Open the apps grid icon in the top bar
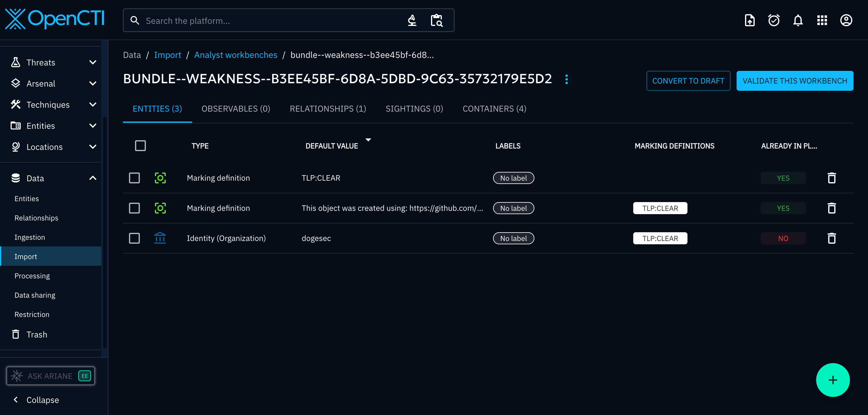The height and width of the screenshot is (415, 868). pos(822,20)
